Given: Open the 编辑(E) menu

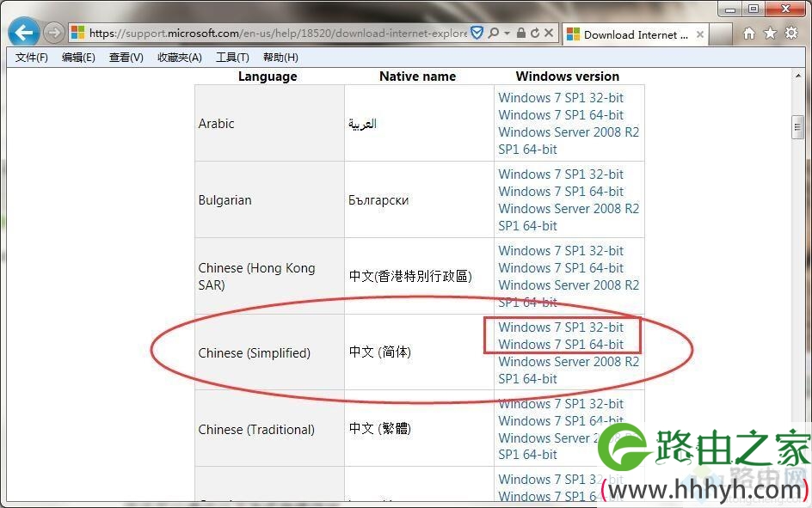Looking at the screenshot, I should click(x=78, y=58).
